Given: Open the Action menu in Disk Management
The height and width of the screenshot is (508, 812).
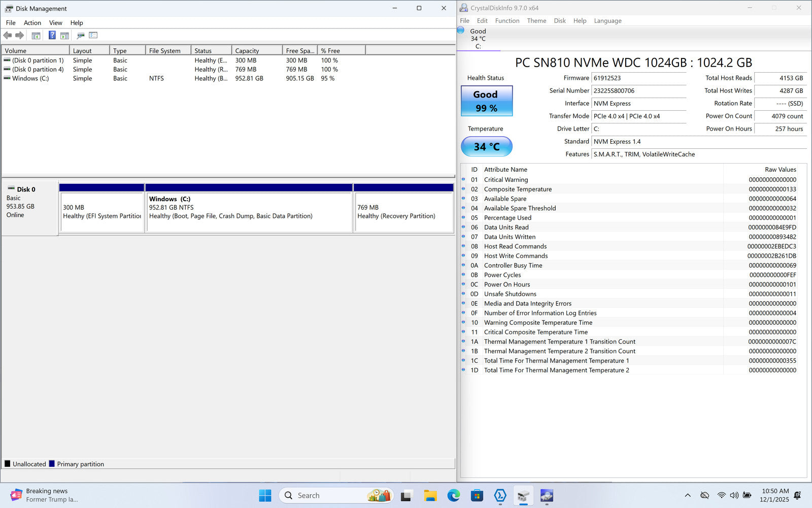Looking at the screenshot, I should tap(32, 23).
